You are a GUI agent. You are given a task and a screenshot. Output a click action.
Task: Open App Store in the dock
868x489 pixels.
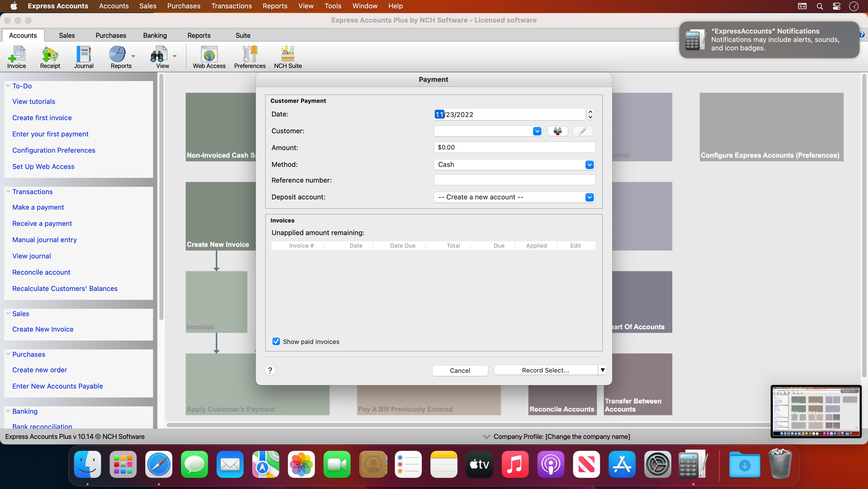click(x=622, y=464)
